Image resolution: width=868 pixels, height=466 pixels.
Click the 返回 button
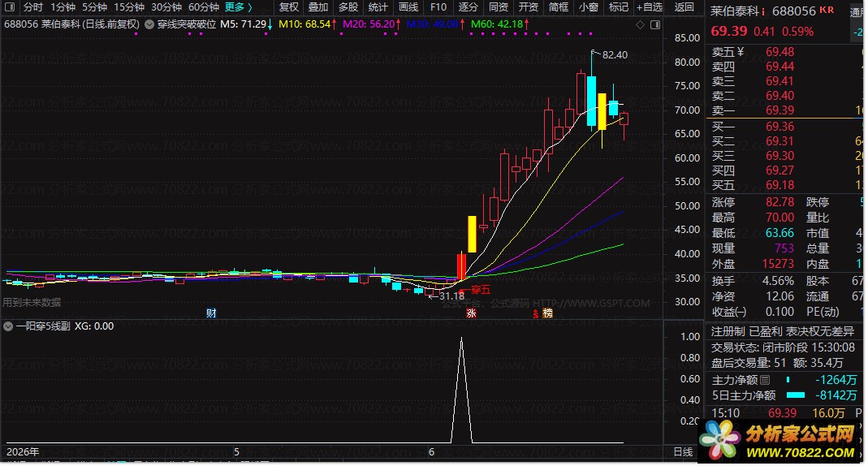[x=684, y=7]
